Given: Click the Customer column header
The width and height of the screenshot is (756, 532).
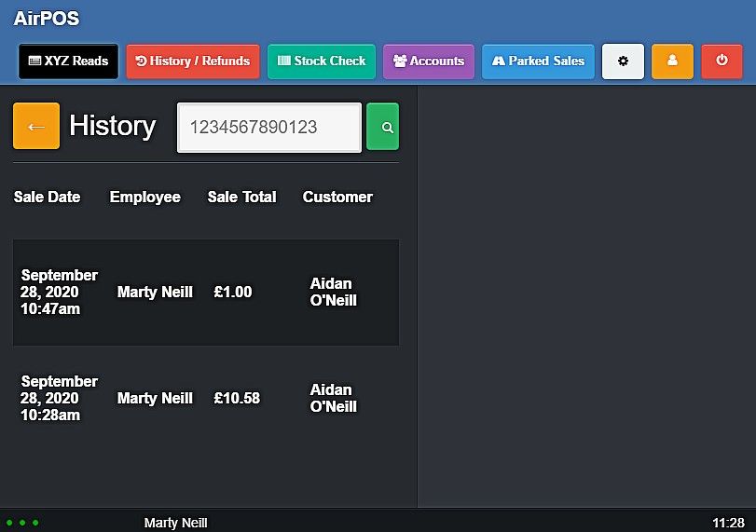Looking at the screenshot, I should [x=337, y=197].
